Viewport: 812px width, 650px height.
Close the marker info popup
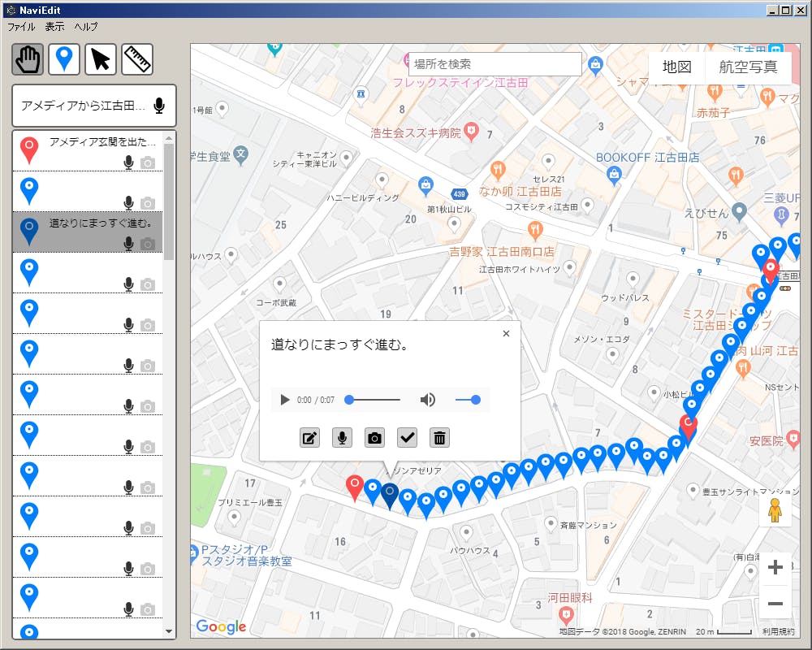click(x=506, y=334)
